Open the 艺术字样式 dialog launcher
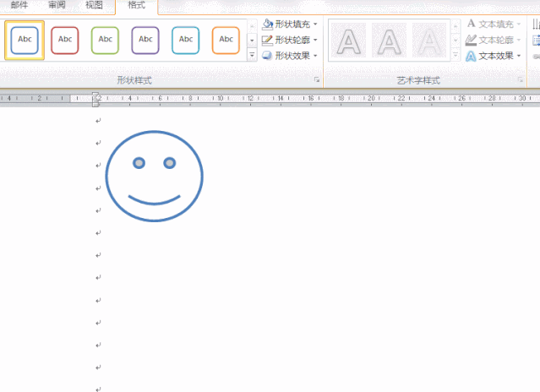Screen dimensions: 540x392 coord(521,80)
